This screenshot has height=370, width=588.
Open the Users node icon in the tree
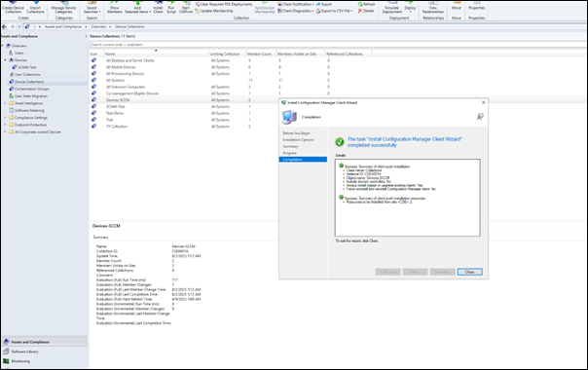11,53
